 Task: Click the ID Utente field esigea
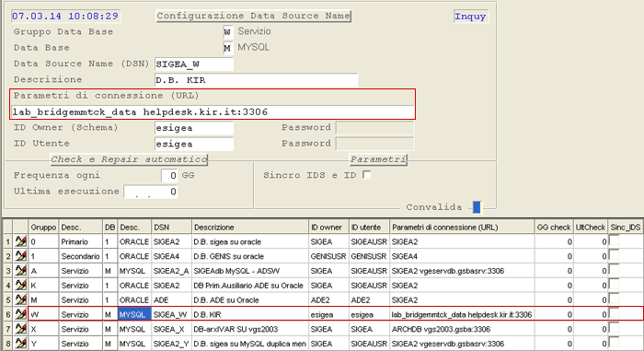point(194,144)
